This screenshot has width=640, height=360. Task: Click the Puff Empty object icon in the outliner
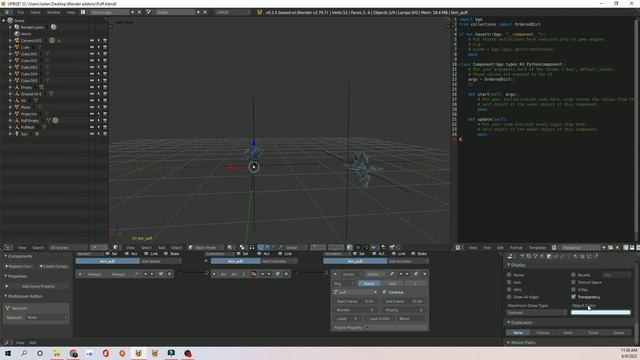[x=17, y=120]
